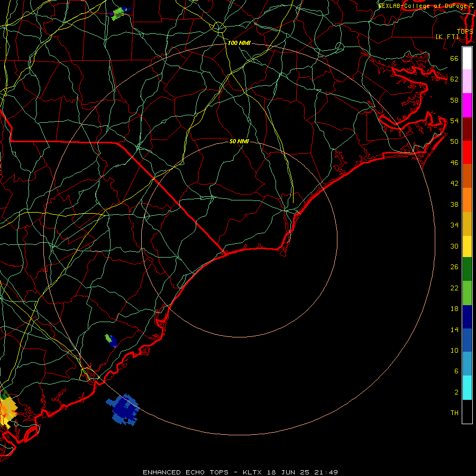The width and height of the screenshot is (476, 476).
Task: Click legend value "46"
Action: tap(454, 163)
